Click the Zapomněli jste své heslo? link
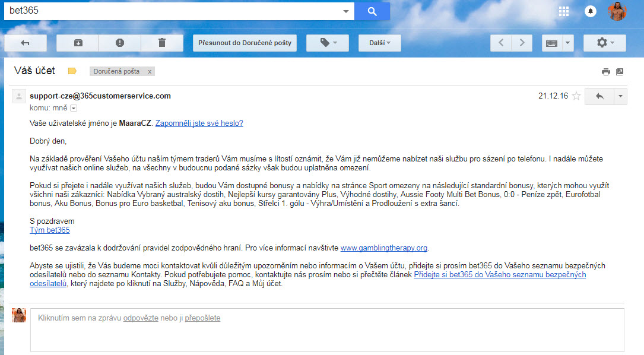 (x=199, y=123)
